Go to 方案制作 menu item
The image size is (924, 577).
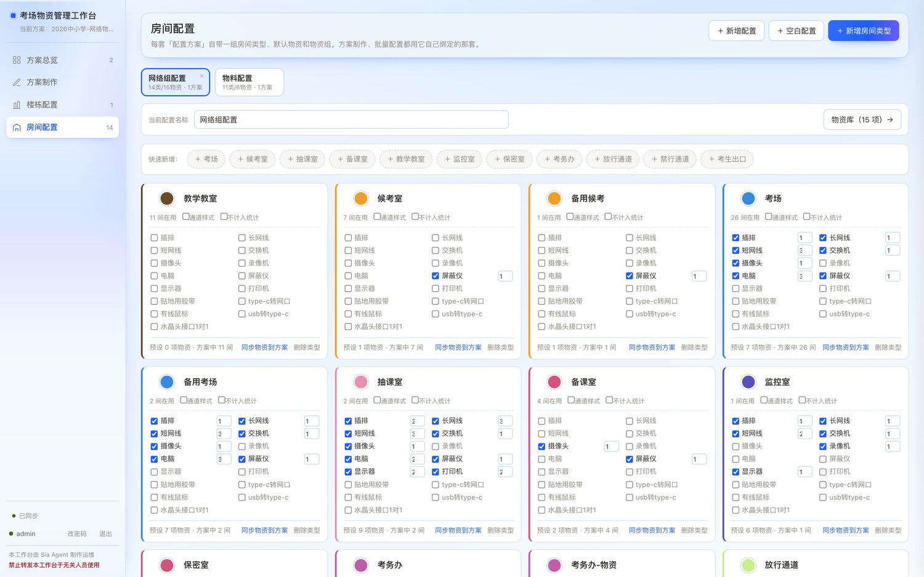coord(62,83)
